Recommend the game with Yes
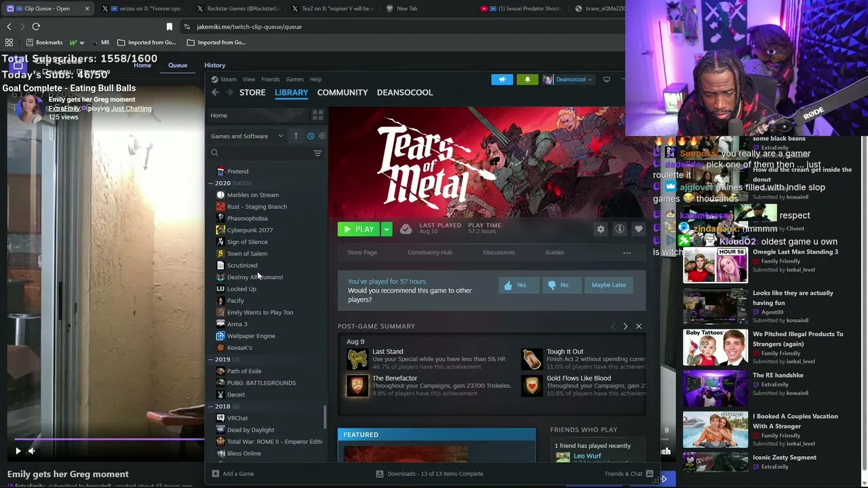Screen dimensions: 868x488 (x=519, y=285)
